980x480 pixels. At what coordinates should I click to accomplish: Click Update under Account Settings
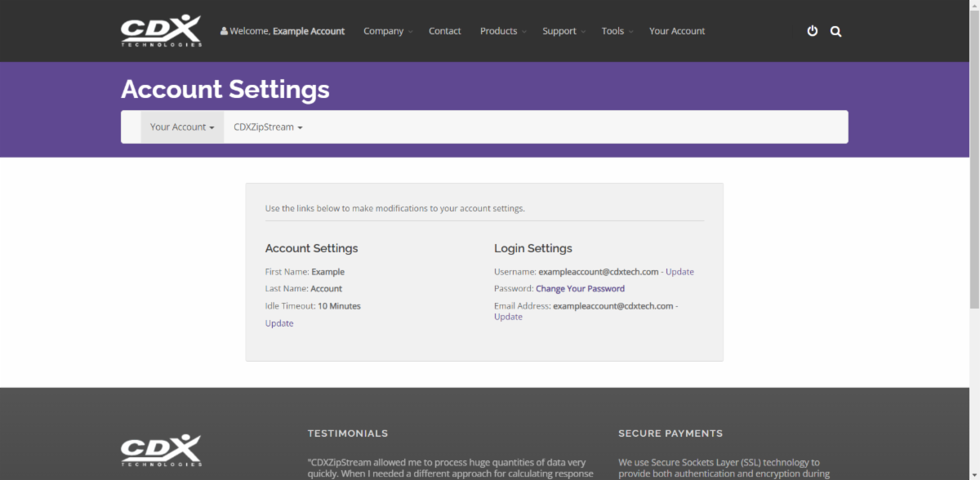tap(279, 323)
